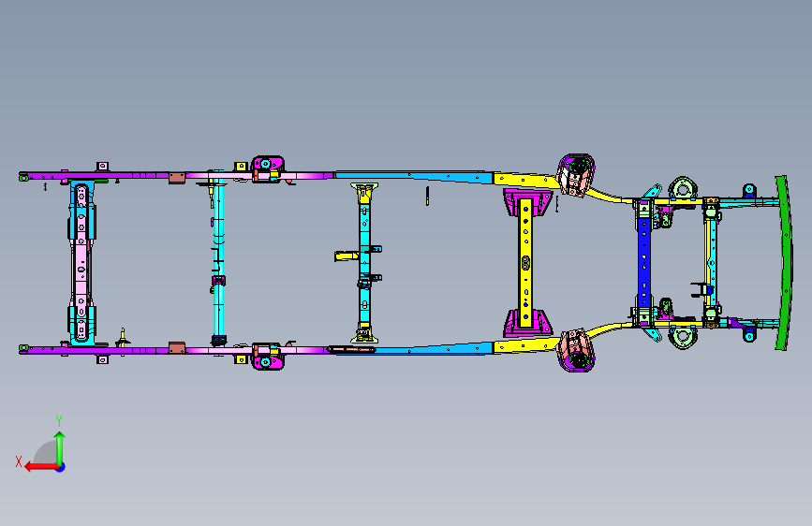Select the lower blue bracket near bumper

749,334
